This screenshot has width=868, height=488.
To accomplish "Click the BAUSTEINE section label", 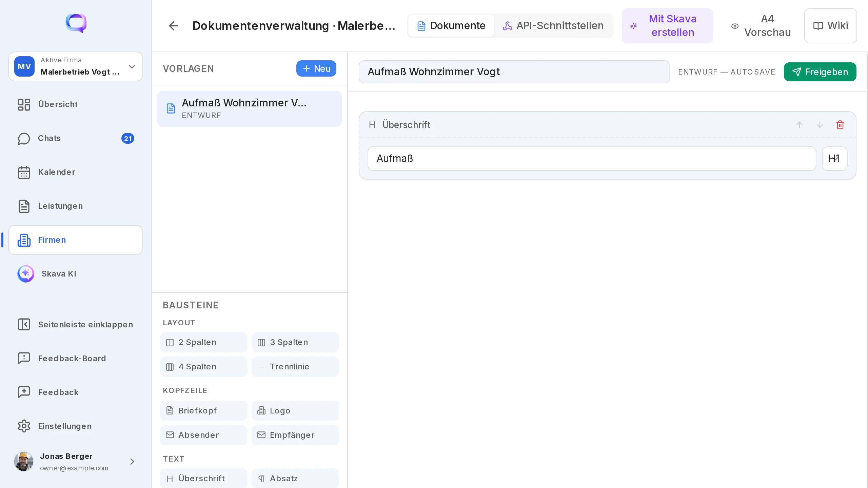I will (191, 305).
